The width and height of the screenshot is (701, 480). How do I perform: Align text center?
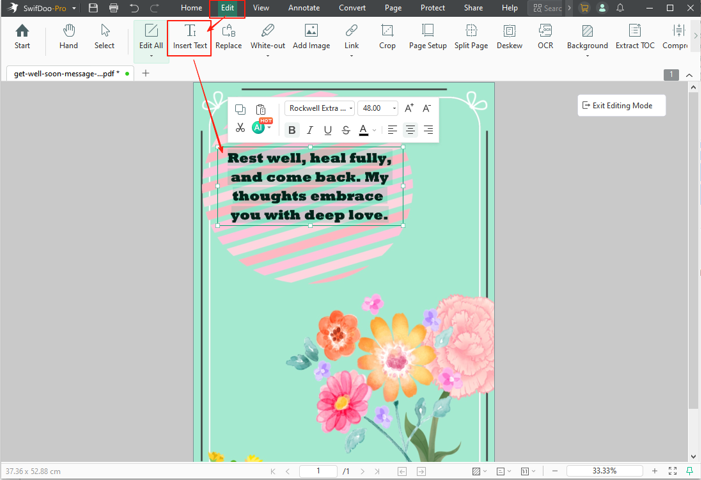(410, 130)
